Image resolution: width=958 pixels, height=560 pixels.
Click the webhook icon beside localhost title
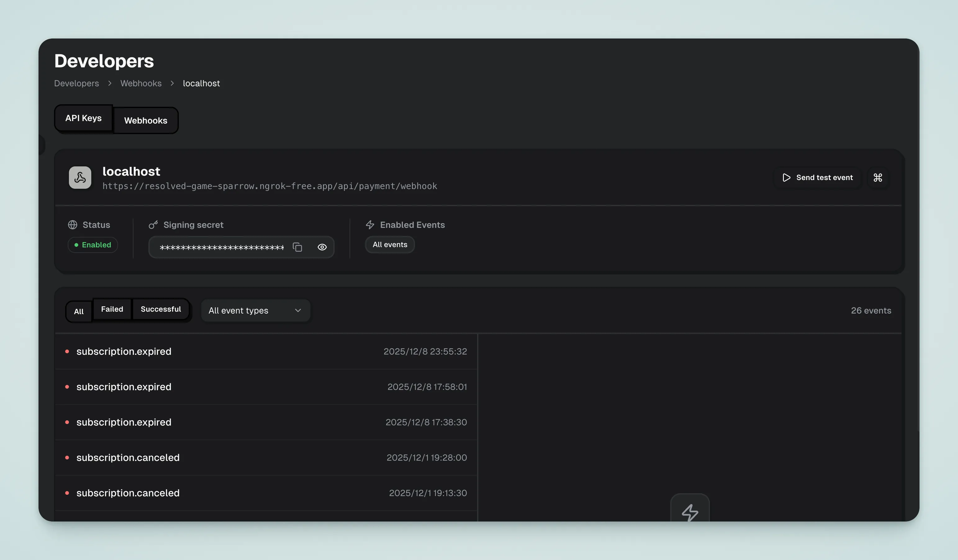[x=80, y=177]
